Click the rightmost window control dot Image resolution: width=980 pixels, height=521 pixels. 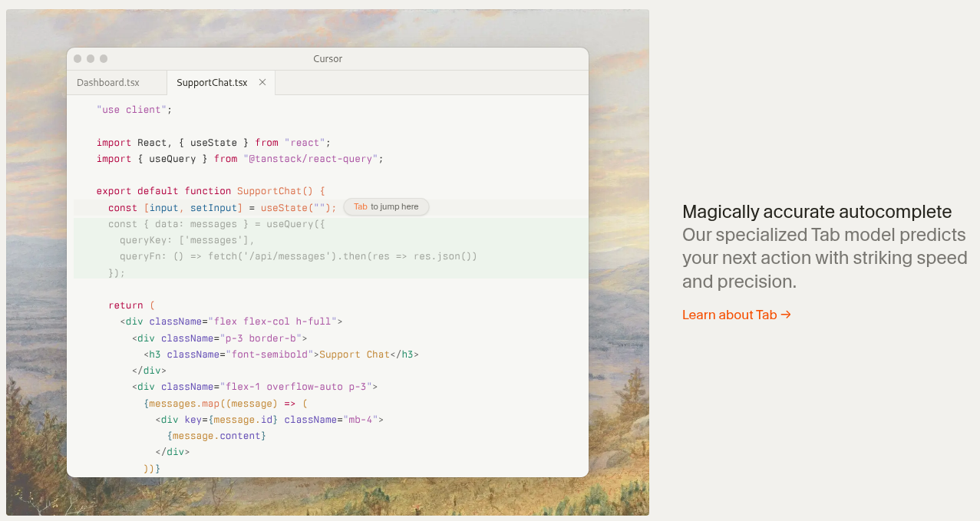[104, 59]
